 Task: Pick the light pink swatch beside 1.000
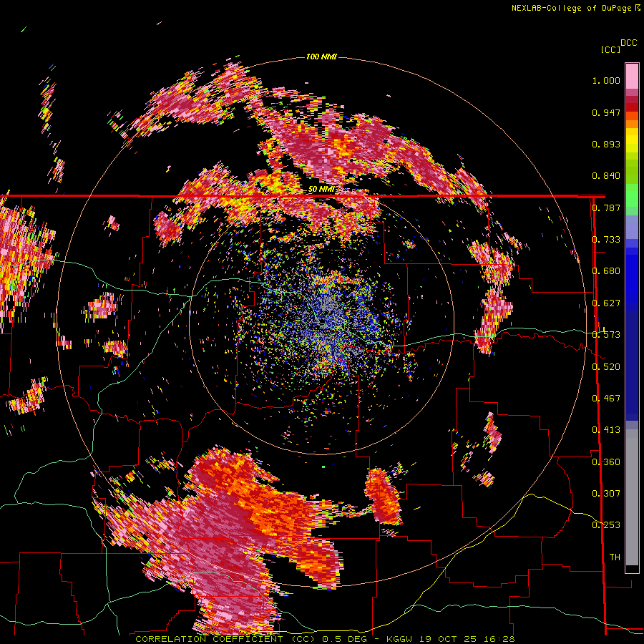pyautogui.click(x=632, y=77)
